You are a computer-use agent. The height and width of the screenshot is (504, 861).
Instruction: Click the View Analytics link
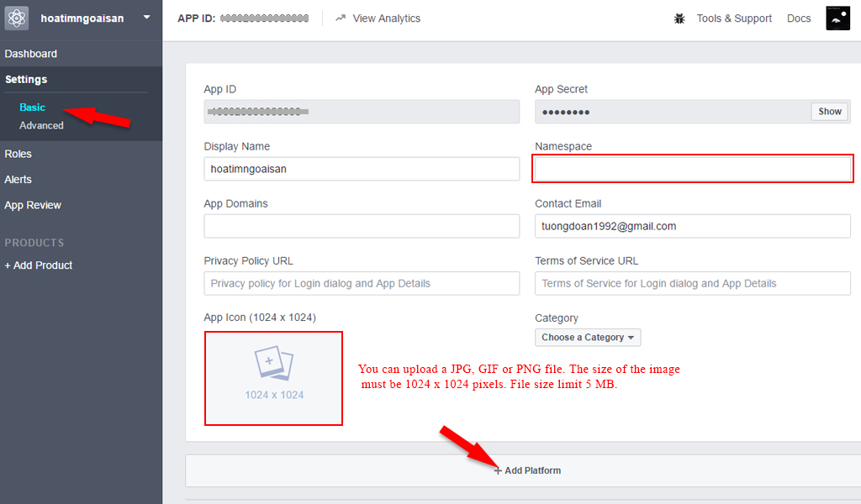[386, 18]
